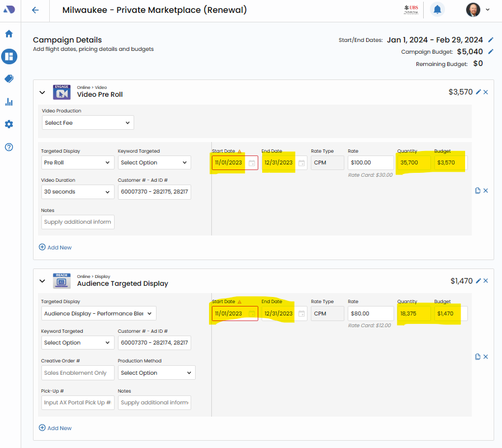Screen dimensions: 502x448
Task: Click Add New under Video Pre Roll
Action: pyautogui.click(x=55, y=247)
